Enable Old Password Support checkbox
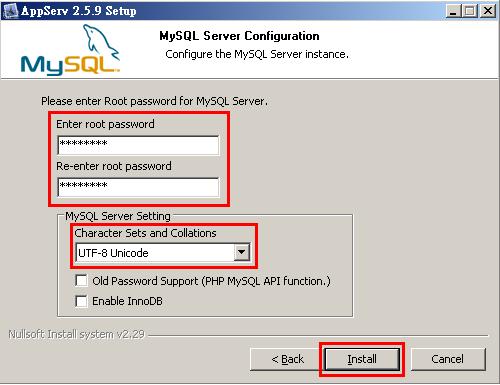500x385 pixels. tap(81, 281)
